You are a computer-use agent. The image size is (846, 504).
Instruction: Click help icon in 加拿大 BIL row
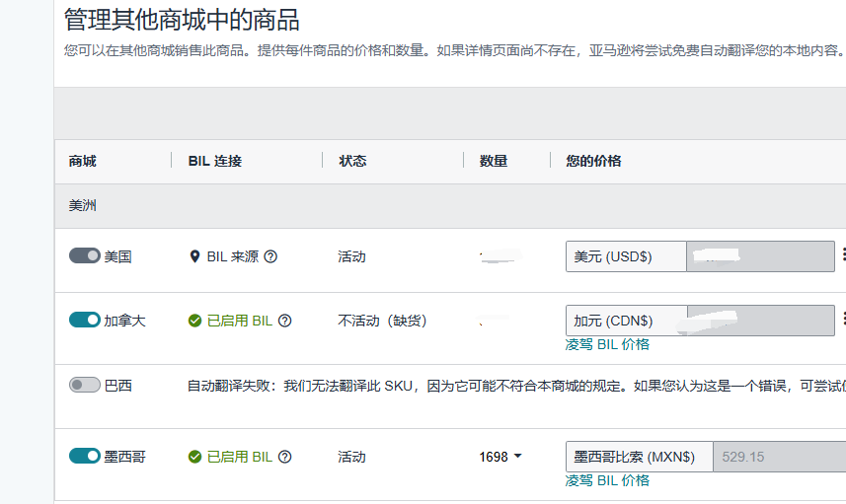pos(285,321)
